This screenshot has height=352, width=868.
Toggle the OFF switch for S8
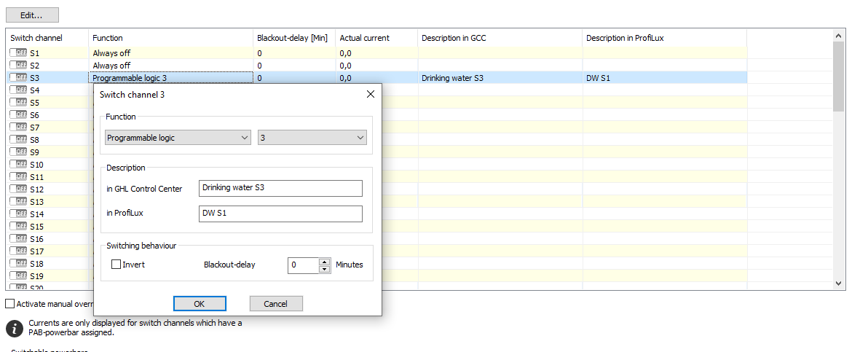[18, 139]
